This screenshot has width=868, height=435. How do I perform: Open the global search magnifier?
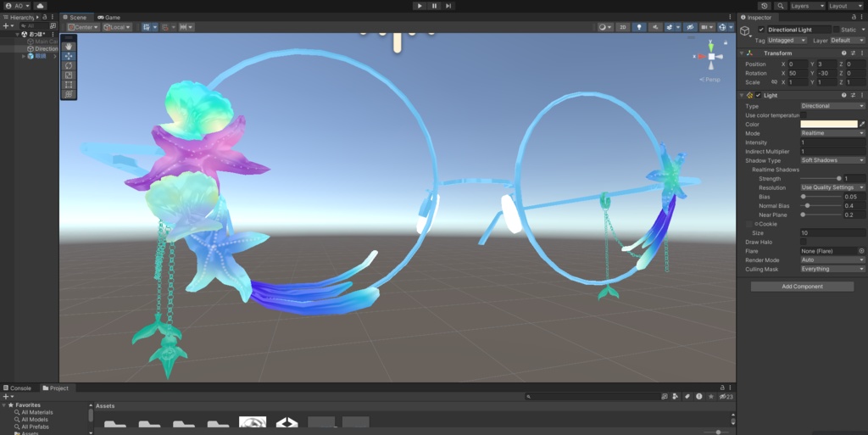[781, 6]
